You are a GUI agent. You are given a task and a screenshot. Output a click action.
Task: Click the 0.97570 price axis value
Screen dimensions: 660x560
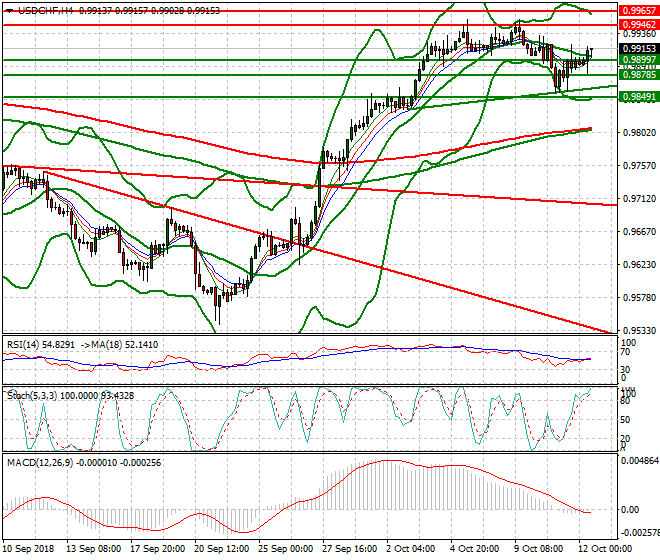pos(639,165)
